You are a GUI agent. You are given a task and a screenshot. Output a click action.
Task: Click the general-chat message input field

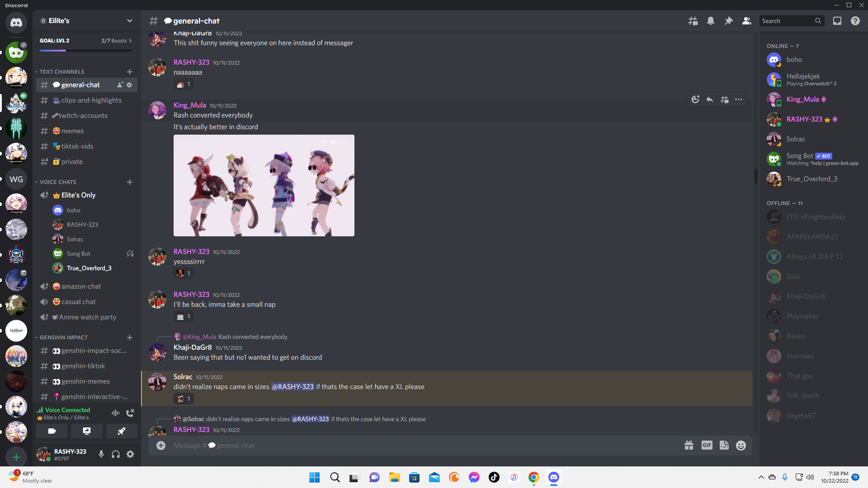click(x=316, y=445)
